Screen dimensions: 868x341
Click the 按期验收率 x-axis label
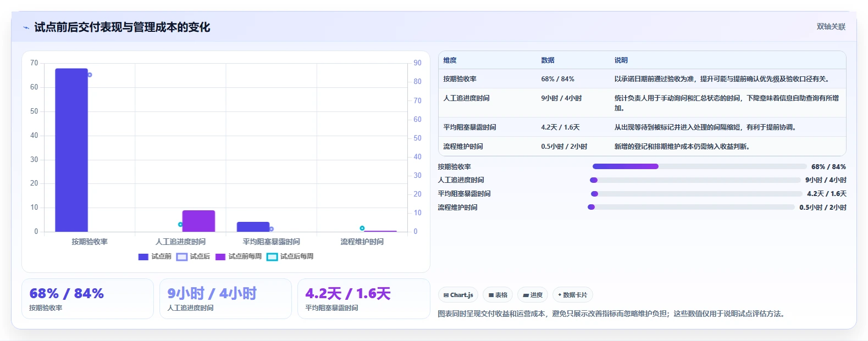pyautogui.click(x=90, y=242)
